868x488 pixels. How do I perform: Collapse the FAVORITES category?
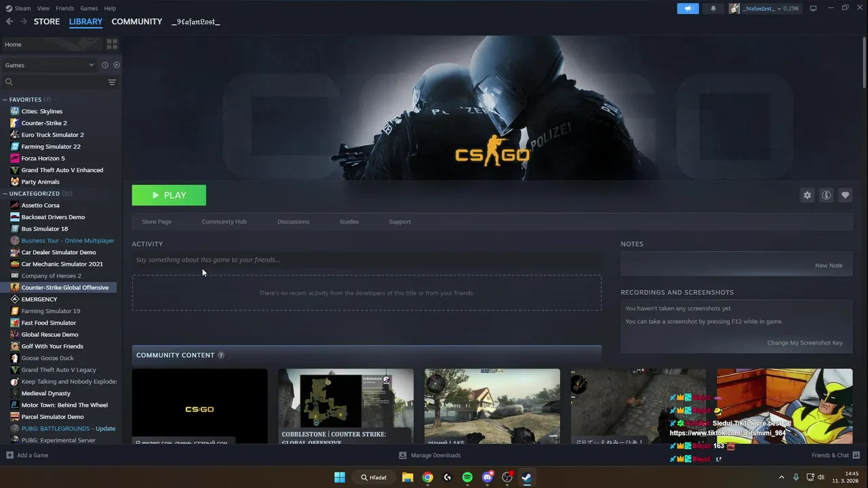coord(5,100)
